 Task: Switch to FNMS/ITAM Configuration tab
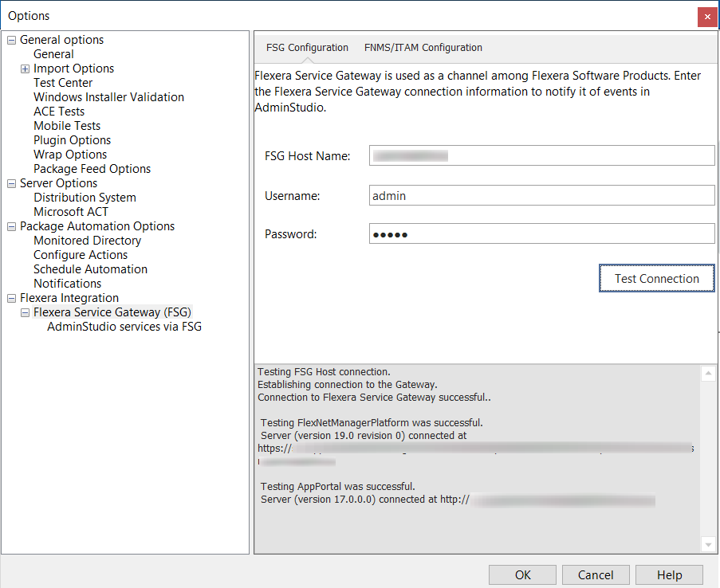click(423, 48)
